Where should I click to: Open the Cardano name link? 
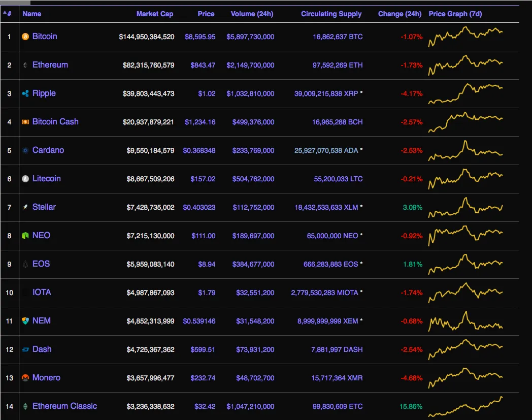[48, 150]
